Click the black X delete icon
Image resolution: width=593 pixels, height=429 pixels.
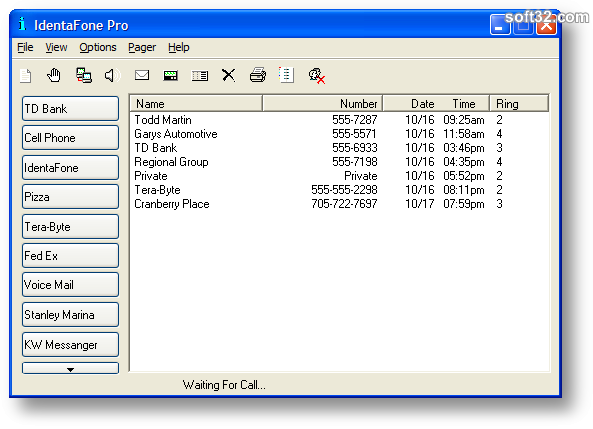[228, 75]
